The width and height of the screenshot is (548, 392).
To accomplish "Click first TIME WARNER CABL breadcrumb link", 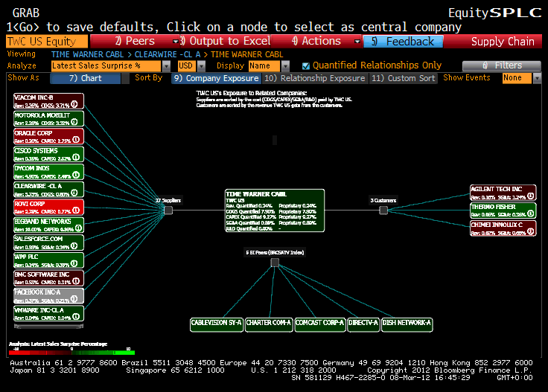I will pyautogui.click(x=87, y=55).
